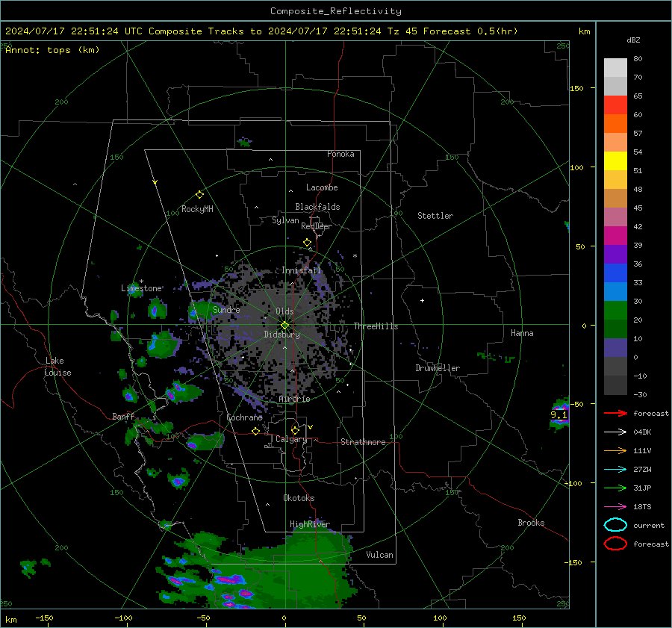
Task: Pick the light blue 33–30 dBZ swatch
Action: 615,292
